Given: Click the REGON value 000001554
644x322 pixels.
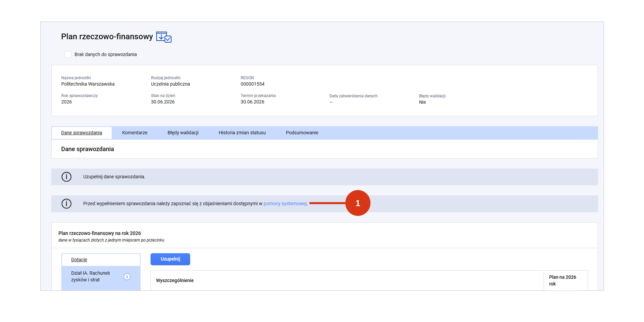Looking at the screenshot, I should [x=252, y=84].
